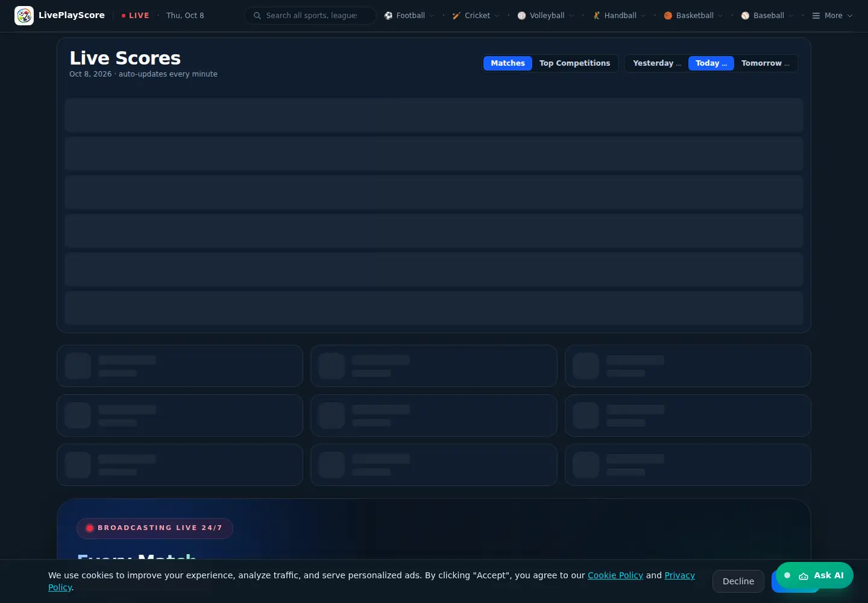Open the Cookie Policy link
This screenshot has height=603, width=868.
(x=615, y=575)
